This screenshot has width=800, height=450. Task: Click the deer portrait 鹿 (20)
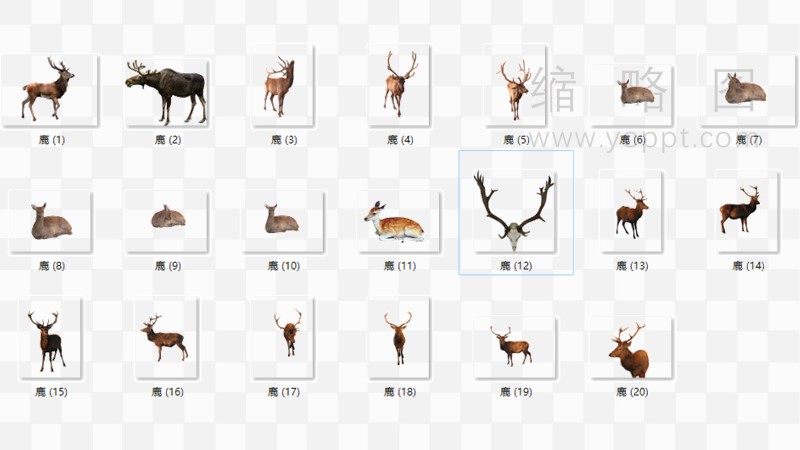631,347
